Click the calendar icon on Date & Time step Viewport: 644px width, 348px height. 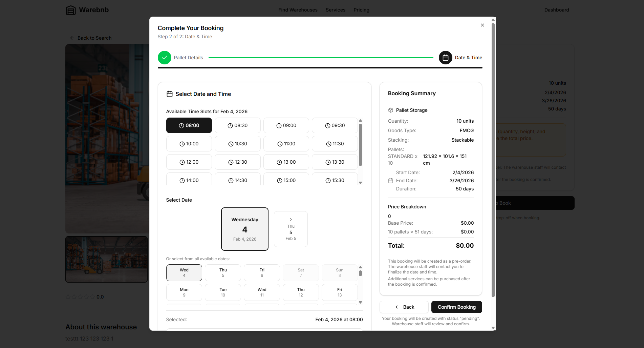(445, 58)
